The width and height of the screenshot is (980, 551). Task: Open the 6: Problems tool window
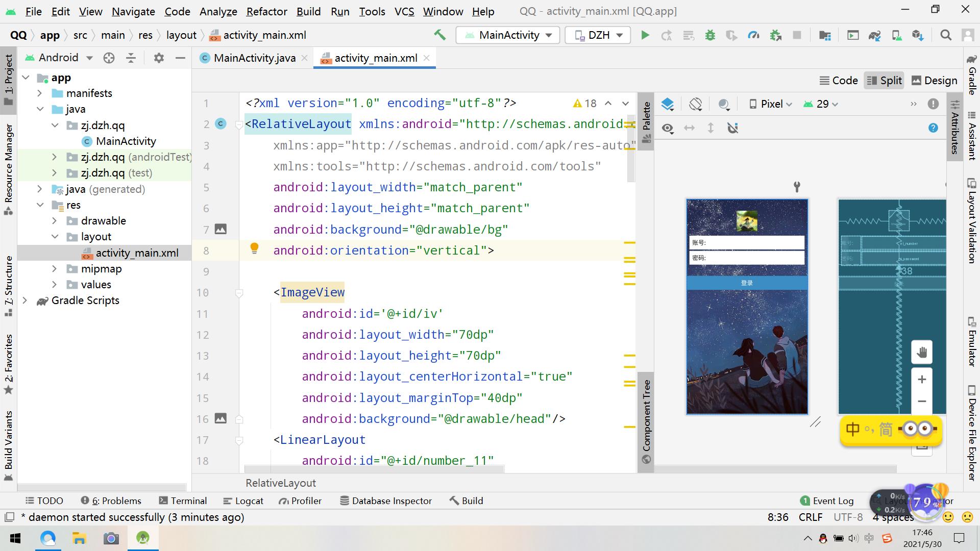pyautogui.click(x=111, y=501)
